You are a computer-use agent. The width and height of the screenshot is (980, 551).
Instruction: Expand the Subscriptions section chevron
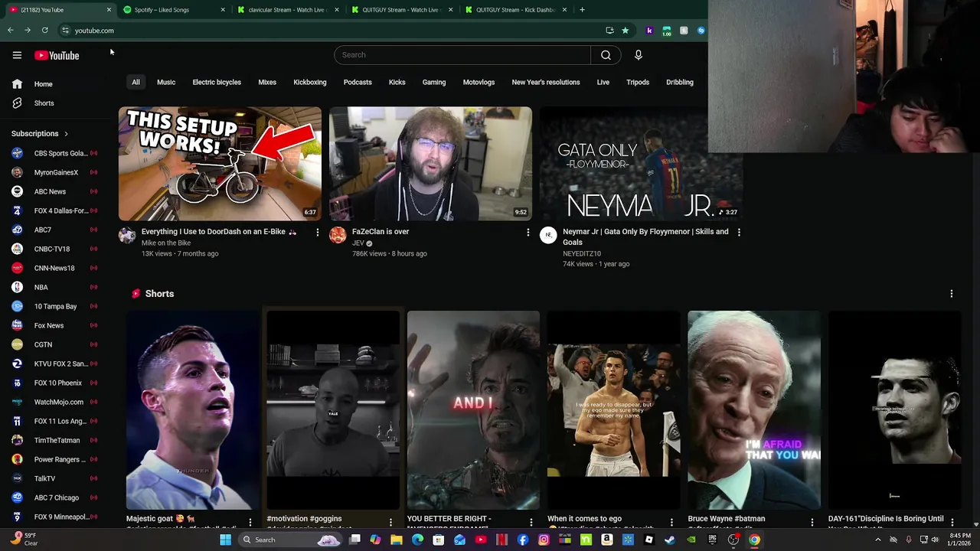[x=66, y=134]
